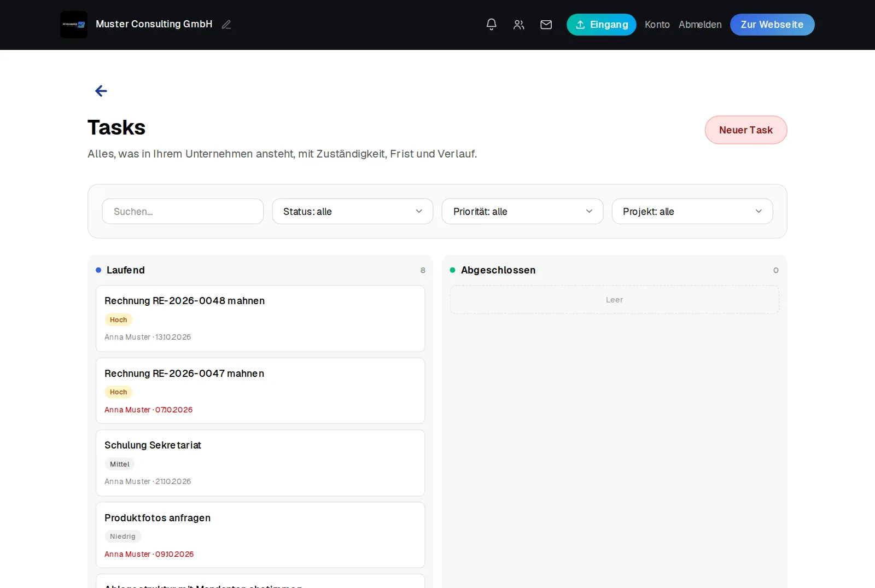Click the Muster Consulting logo thumbnail
Image resolution: width=875 pixels, height=588 pixels.
click(x=74, y=25)
